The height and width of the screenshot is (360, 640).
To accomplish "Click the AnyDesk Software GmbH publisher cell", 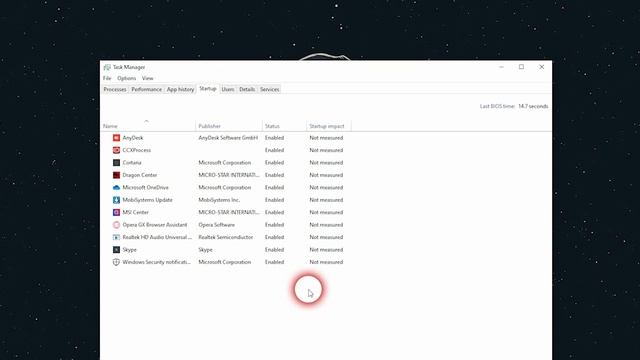I will tap(228, 138).
